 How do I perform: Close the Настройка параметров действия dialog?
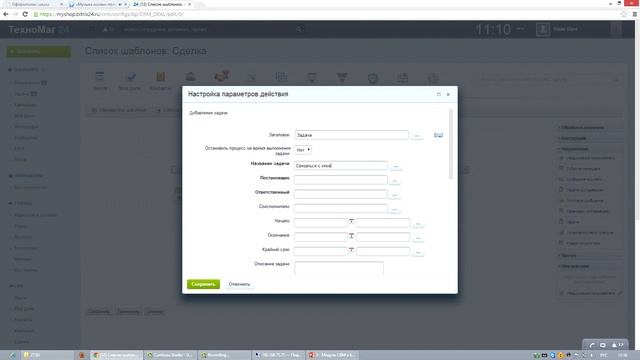(x=448, y=94)
